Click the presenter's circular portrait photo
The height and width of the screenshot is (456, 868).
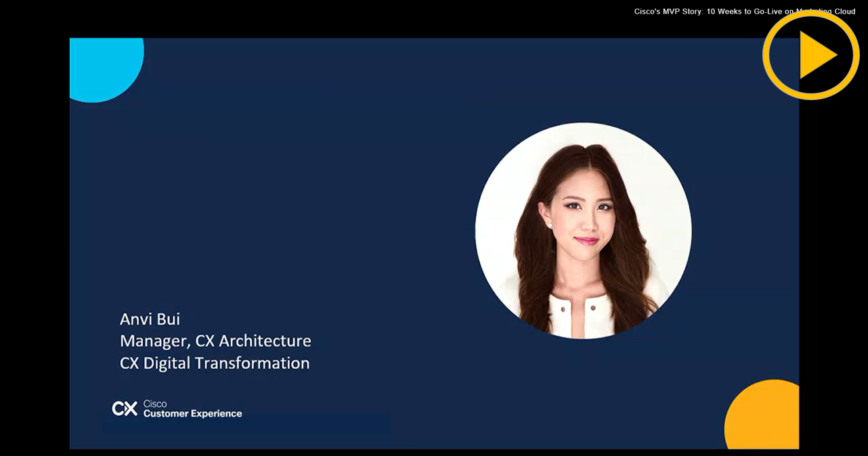584,231
